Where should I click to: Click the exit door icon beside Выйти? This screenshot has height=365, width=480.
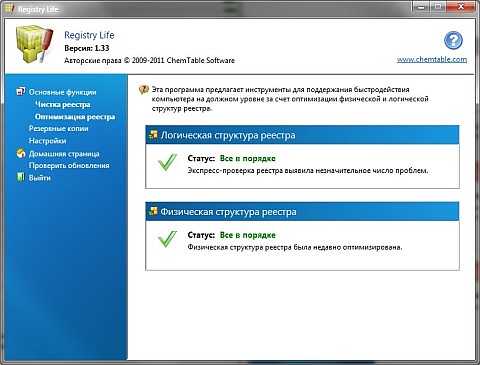point(21,177)
